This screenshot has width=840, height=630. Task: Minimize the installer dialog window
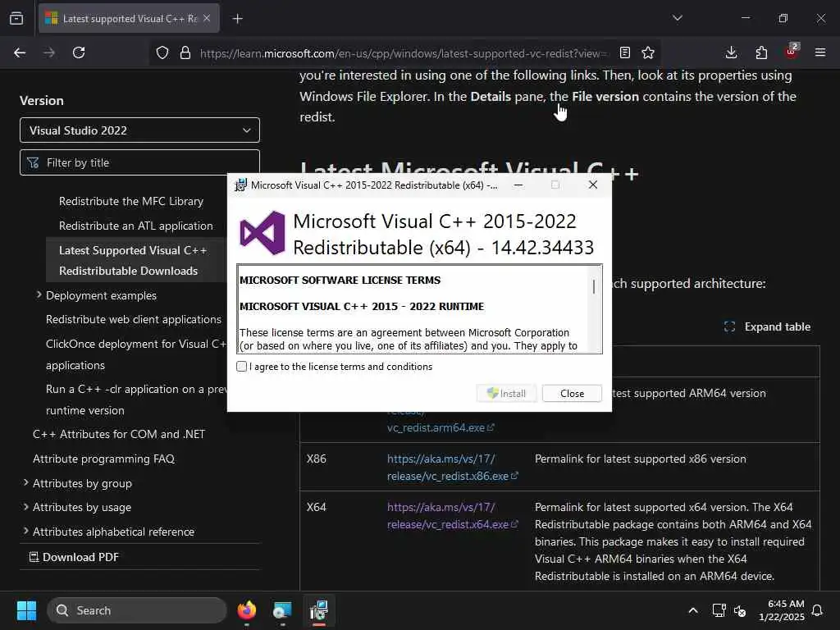[x=518, y=185]
